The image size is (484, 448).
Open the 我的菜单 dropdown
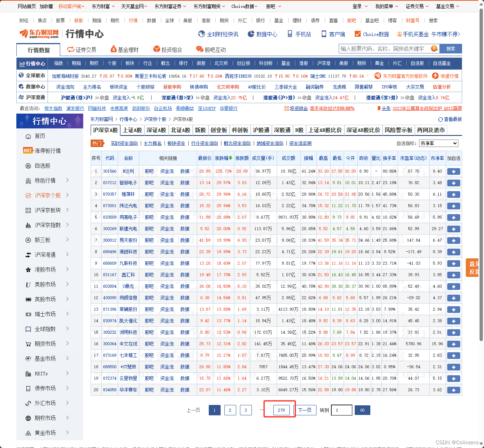(387, 6)
